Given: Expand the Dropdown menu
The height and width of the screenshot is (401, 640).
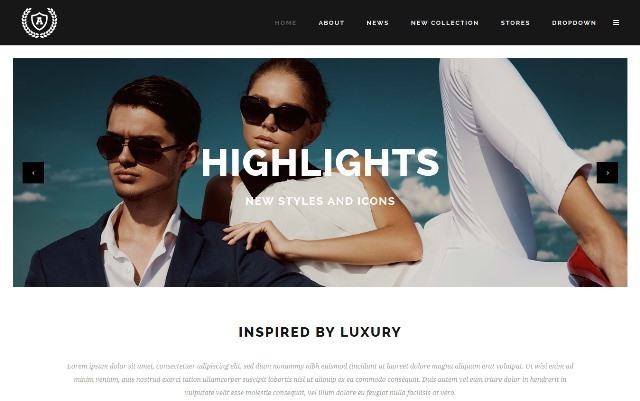Looking at the screenshot, I should click(x=574, y=23).
